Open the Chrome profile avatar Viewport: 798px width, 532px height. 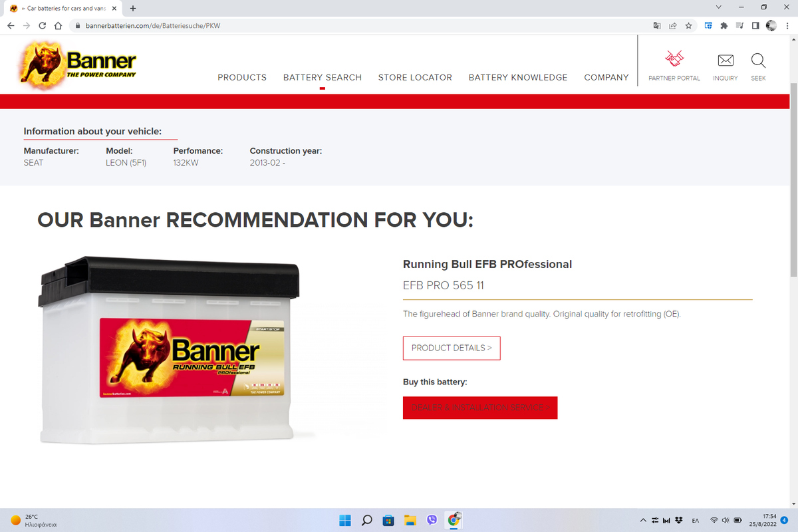pos(771,26)
